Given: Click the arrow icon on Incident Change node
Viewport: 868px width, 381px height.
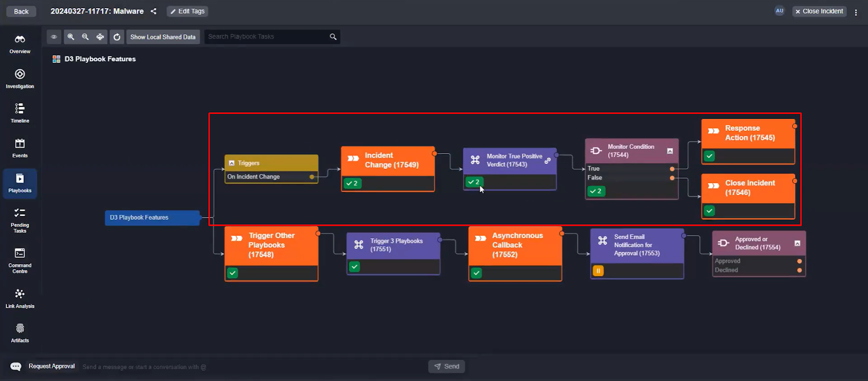Looking at the screenshot, I should 353,158.
